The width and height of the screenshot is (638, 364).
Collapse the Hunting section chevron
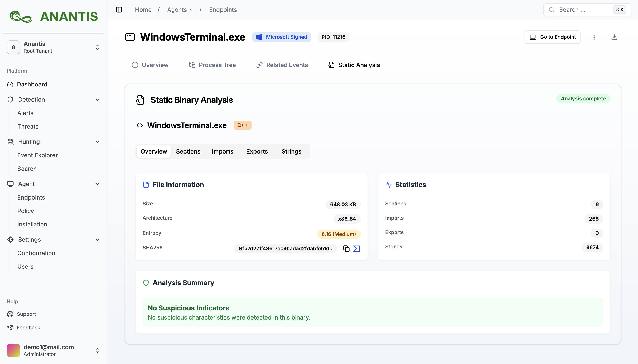[97, 142]
